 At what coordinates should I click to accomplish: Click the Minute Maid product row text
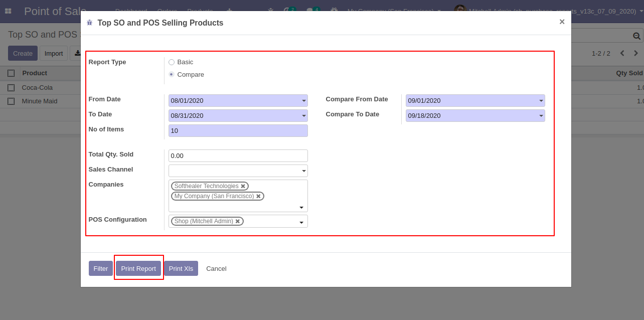(40, 101)
